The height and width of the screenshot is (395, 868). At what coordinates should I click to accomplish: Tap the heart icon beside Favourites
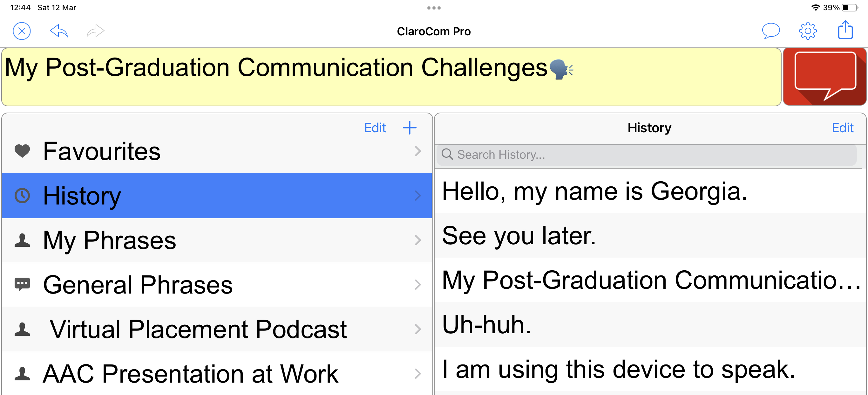tap(22, 151)
